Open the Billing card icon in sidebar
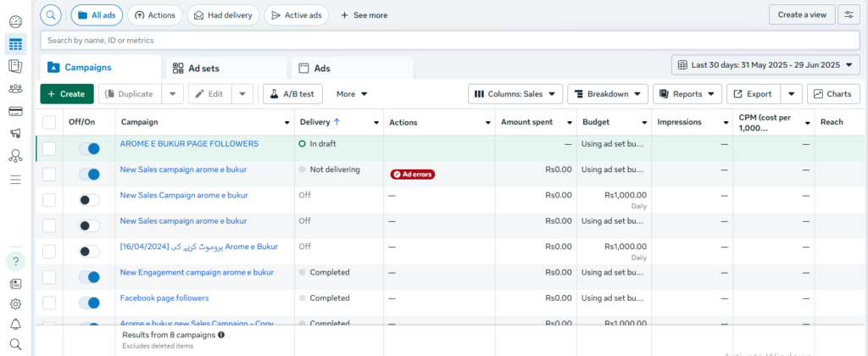 15,111
